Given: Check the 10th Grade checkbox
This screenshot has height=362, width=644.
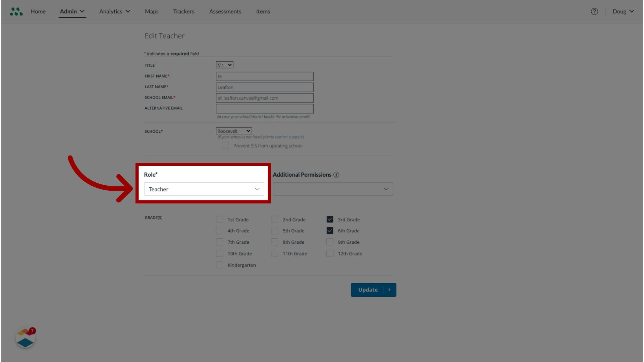Looking at the screenshot, I should (x=219, y=253).
